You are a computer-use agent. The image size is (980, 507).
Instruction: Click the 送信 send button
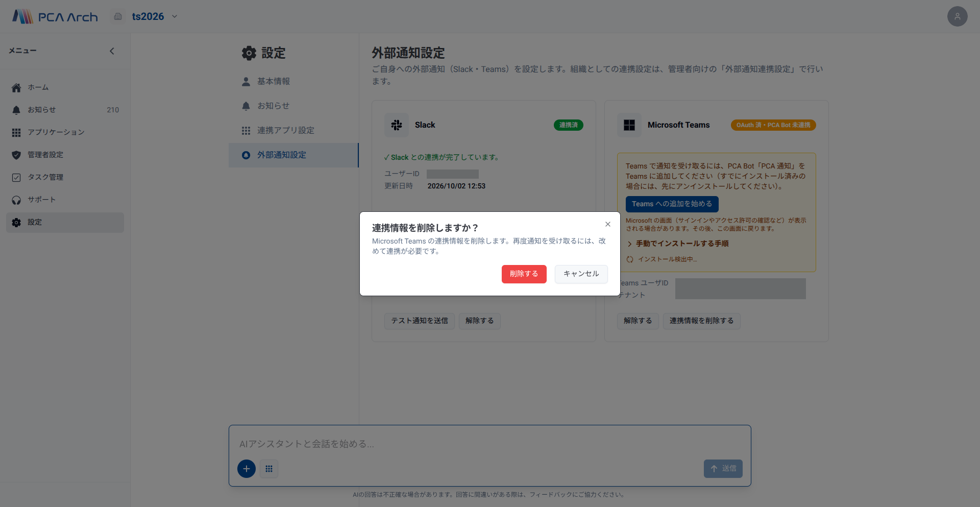723,468
